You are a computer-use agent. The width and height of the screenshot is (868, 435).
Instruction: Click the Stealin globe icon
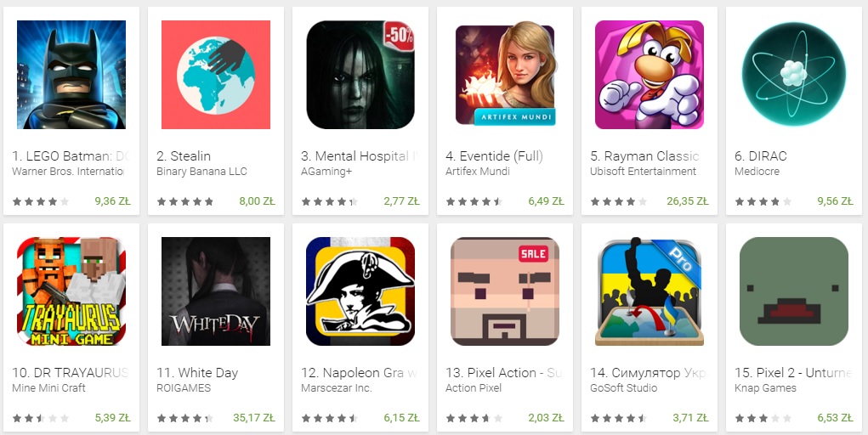pos(216,75)
